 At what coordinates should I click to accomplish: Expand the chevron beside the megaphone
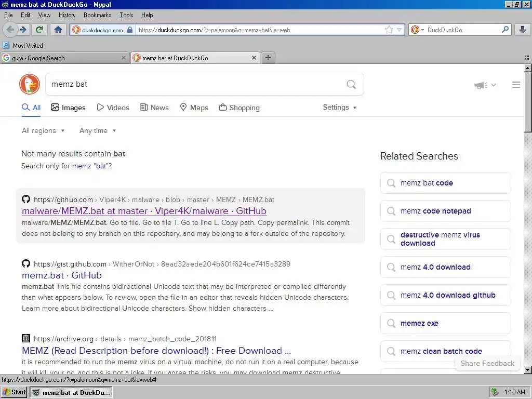[x=494, y=85]
